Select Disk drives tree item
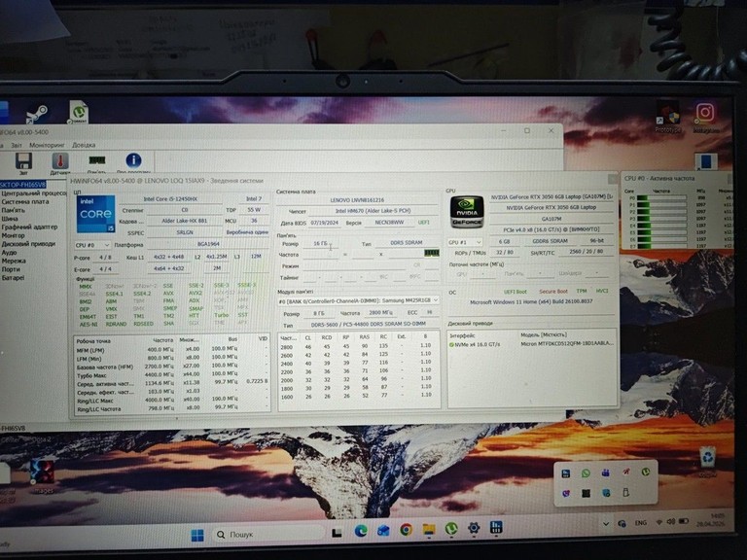This screenshot has width=747, height=560. coord(28,244)
